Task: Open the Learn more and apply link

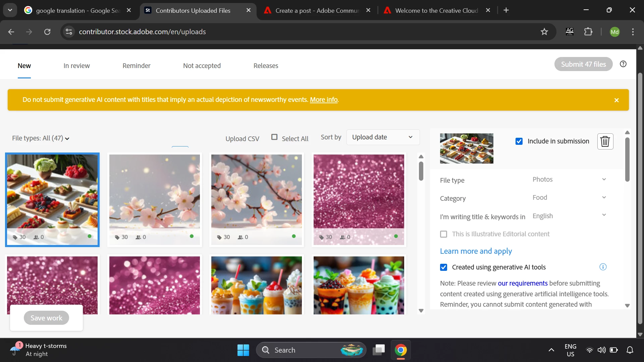Action: coord(476,251)
